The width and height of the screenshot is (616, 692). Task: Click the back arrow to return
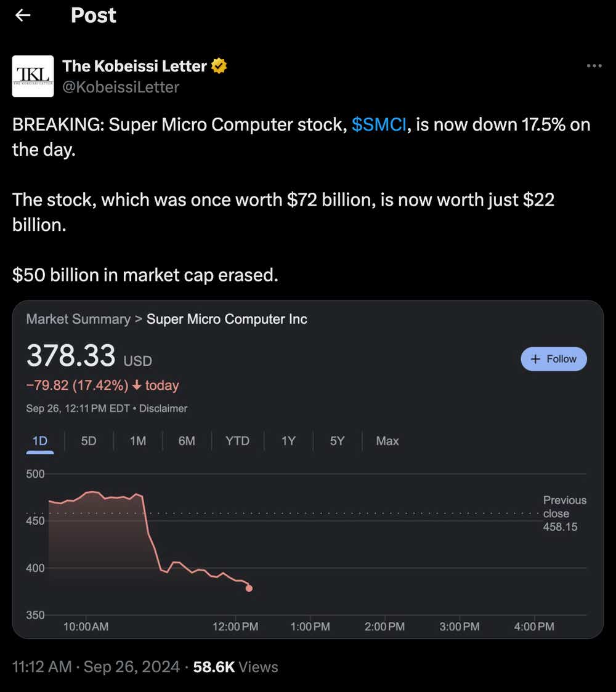(23, 15)
